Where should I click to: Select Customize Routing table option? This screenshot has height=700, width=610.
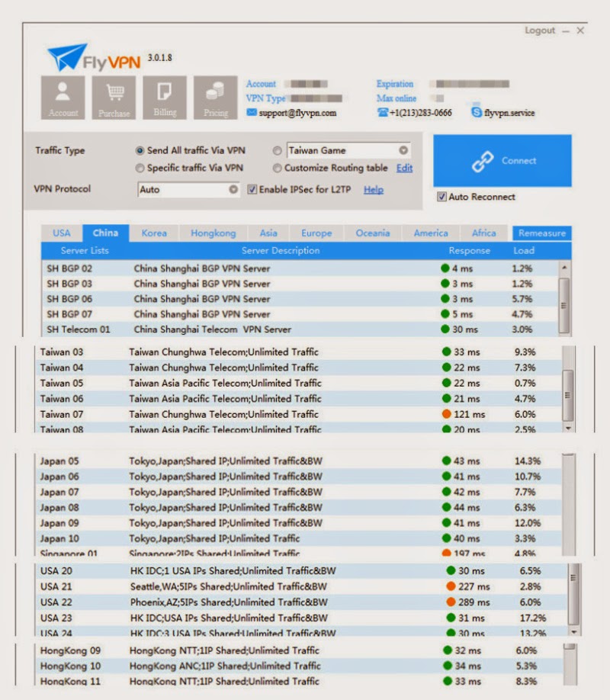click(x=278, y=168)
